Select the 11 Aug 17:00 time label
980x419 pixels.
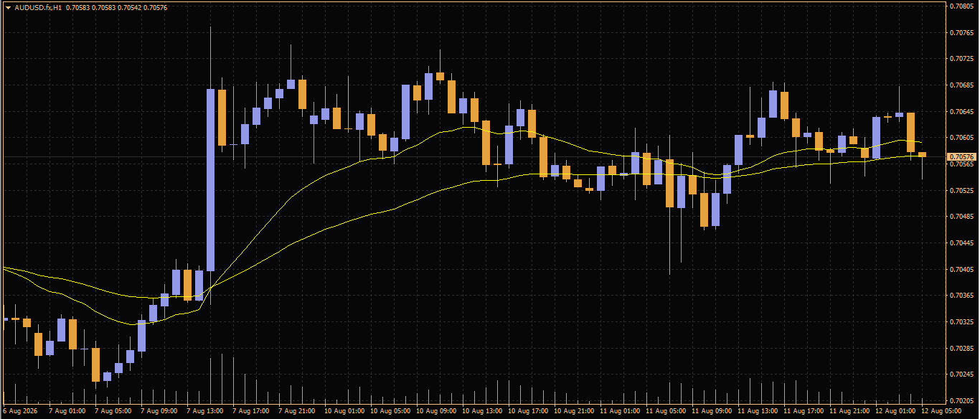click(x=804, y=412)
